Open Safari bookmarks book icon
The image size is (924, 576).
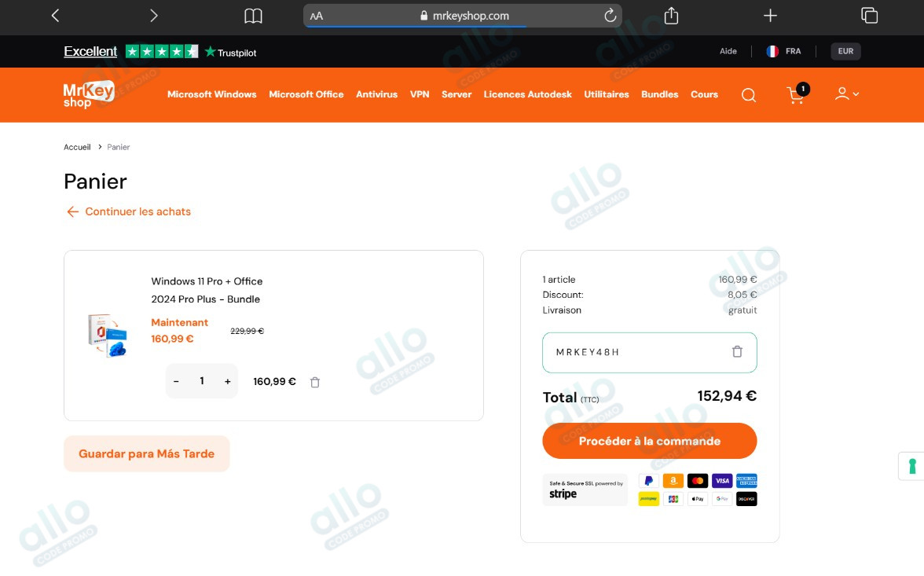253,16
